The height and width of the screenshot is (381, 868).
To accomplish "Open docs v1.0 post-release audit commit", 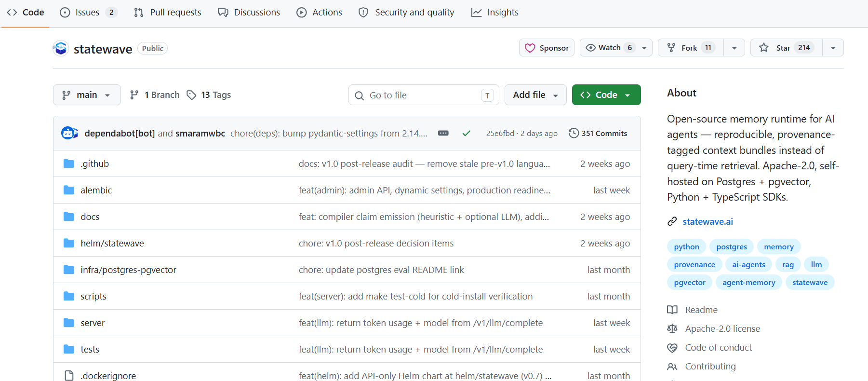I will [x=425, y=164].
